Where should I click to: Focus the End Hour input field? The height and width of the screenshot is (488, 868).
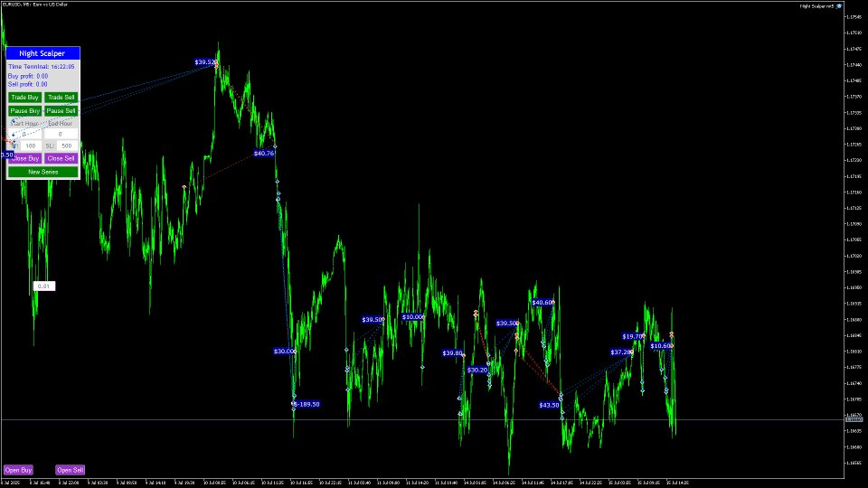tap(61, 134)
